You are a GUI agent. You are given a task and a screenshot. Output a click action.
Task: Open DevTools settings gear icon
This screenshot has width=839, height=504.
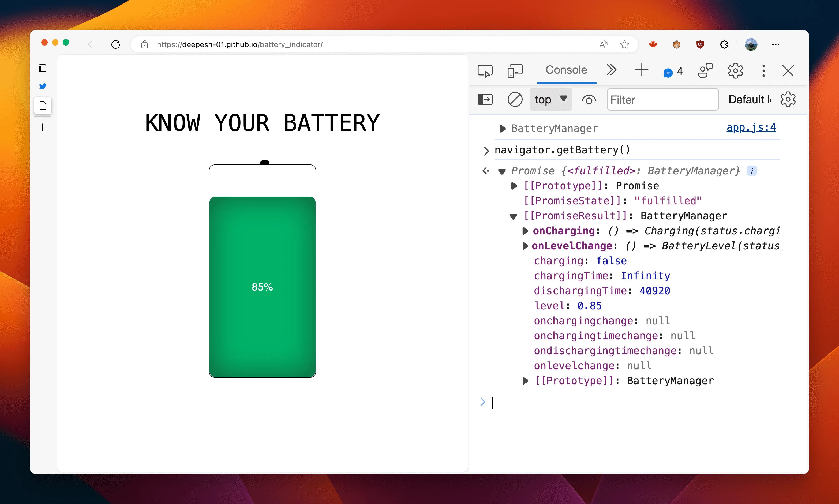pyautogui.click(x=735, y=71)
